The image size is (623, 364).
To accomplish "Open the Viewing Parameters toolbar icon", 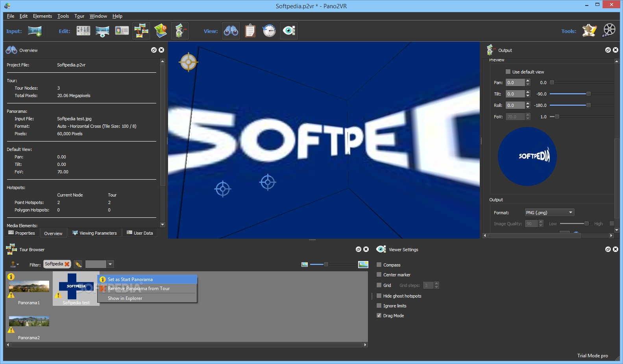I will pyautogui.click(x=102, y=31).
